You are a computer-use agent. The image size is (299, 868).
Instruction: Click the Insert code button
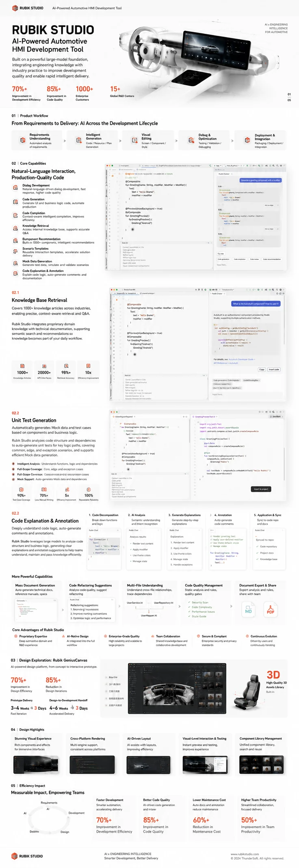(274, 369)
